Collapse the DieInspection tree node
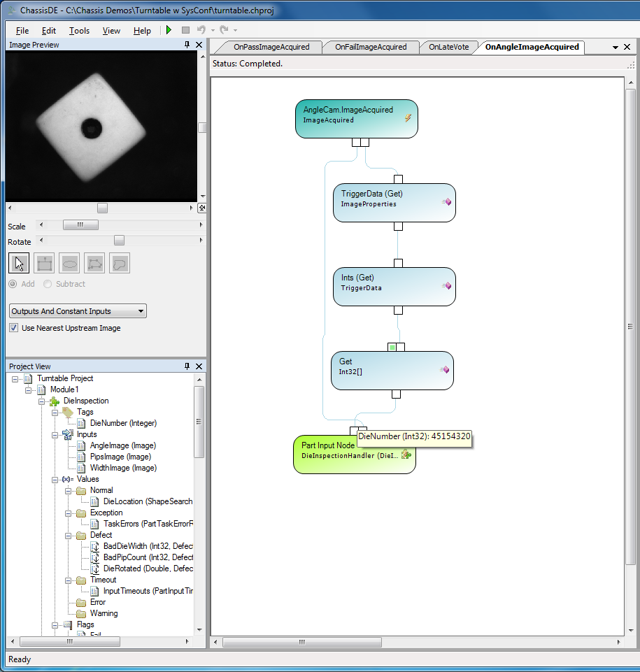Image resolution: width=640 pixels, height=672 pixels. coord(42,401)
